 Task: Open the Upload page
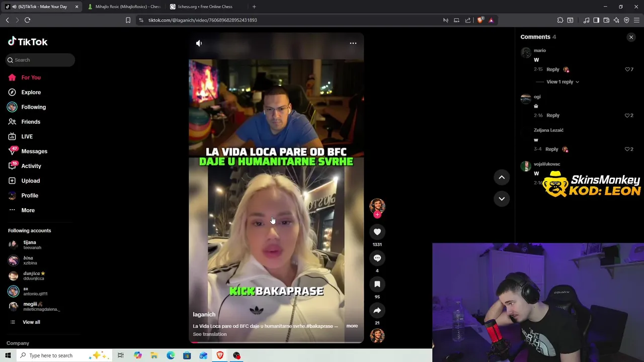tap(30, 181)
